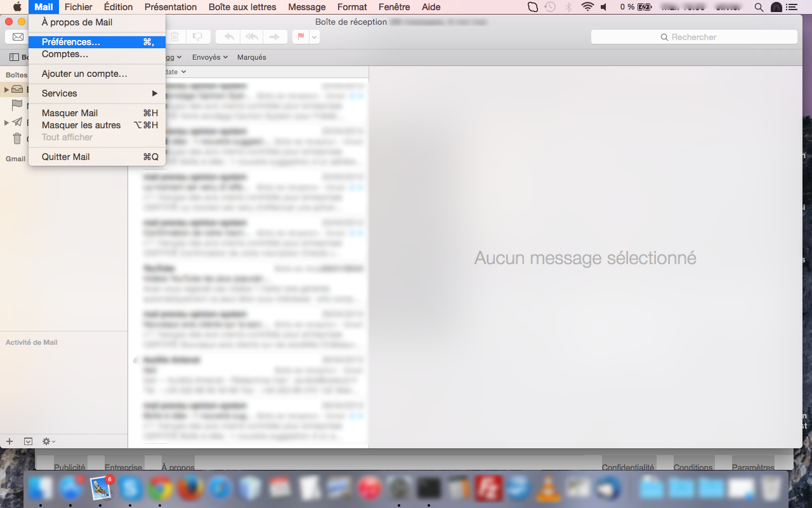Click the battery status indicator
The height and width of the screenshot is (508, 812).
click(x=636, y=7)
